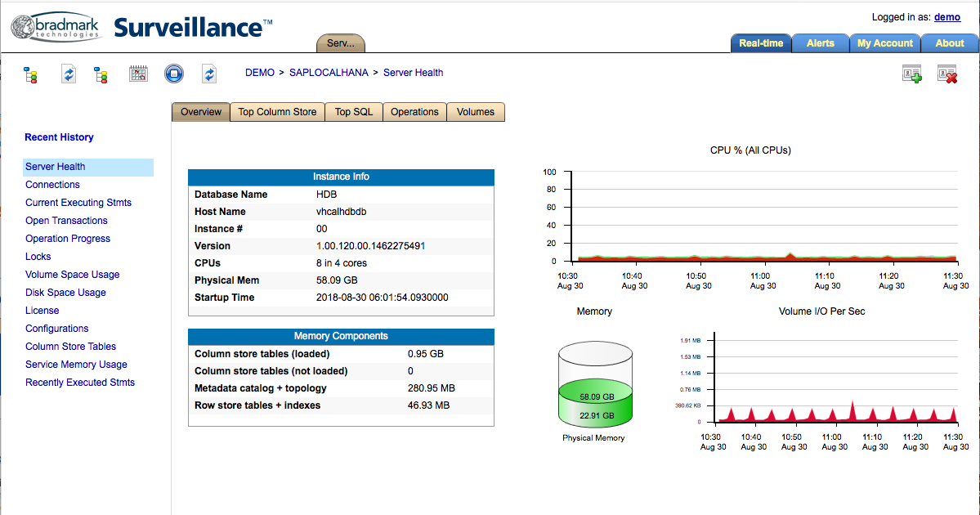Open Volume Space Usage

73,275
